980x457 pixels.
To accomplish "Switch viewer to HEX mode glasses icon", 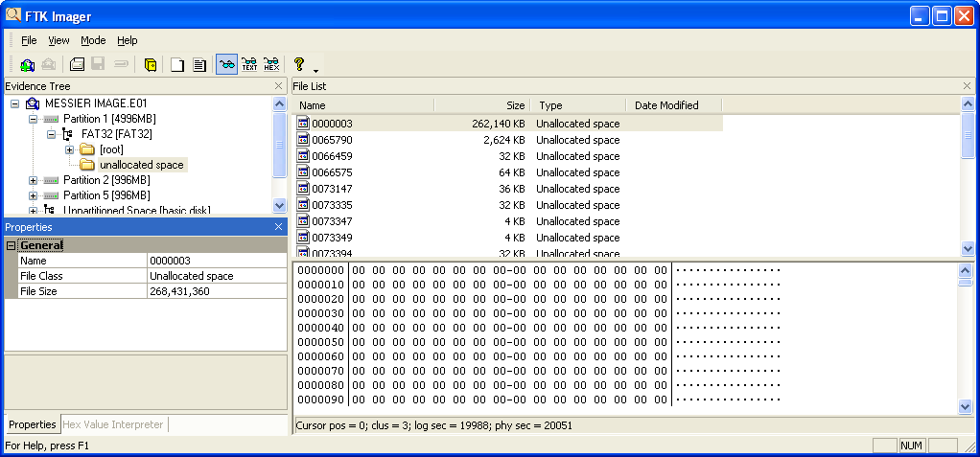I will (x=271, y=64).
